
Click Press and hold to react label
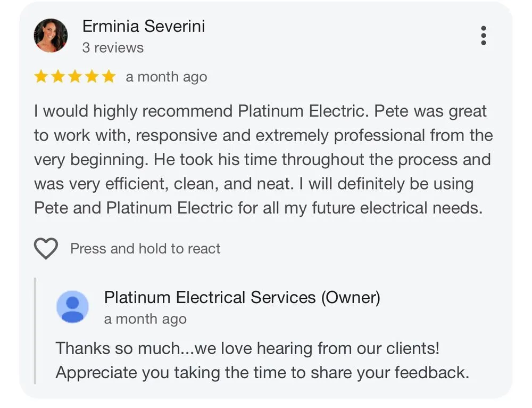(145, 248)
